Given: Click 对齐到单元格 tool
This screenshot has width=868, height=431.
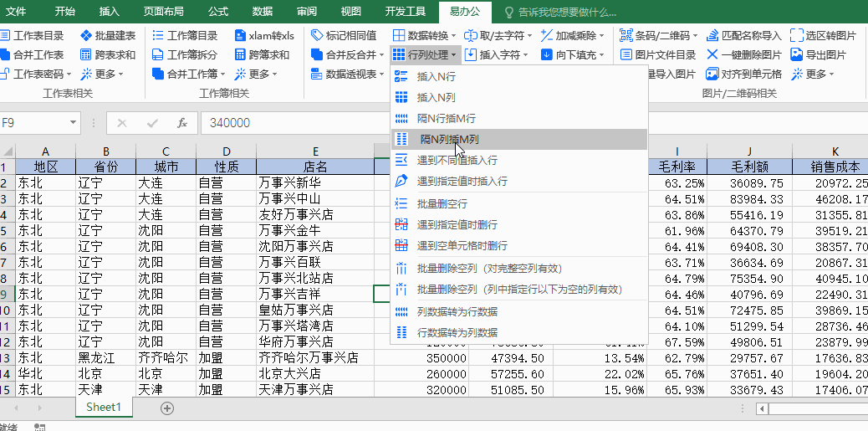Looking at the screenshot, I should (744, 74).
